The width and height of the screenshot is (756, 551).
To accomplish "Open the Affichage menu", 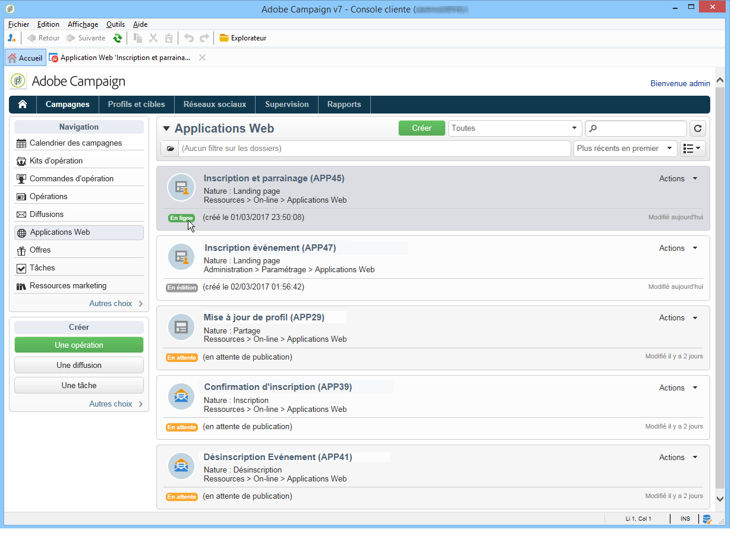I will (83, 24).
